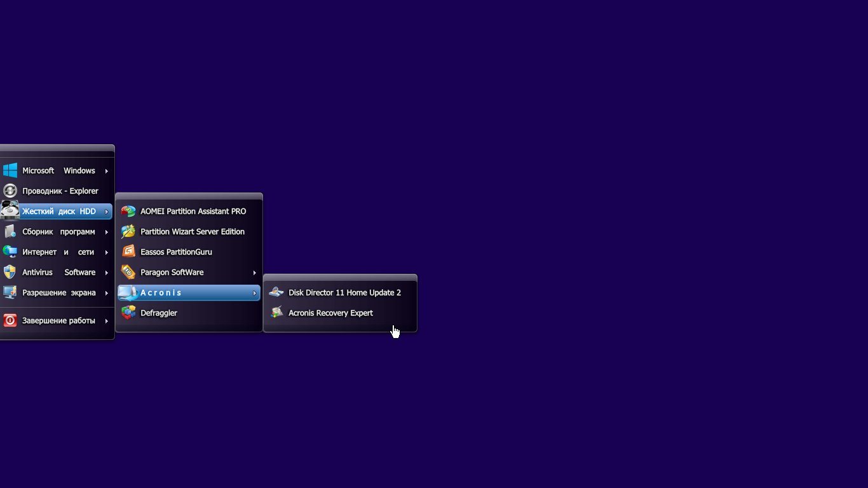The image size is (868, 488).
Task: Click the Windows logo icon beside Microsoft Windows
Action: pos(10,170)
